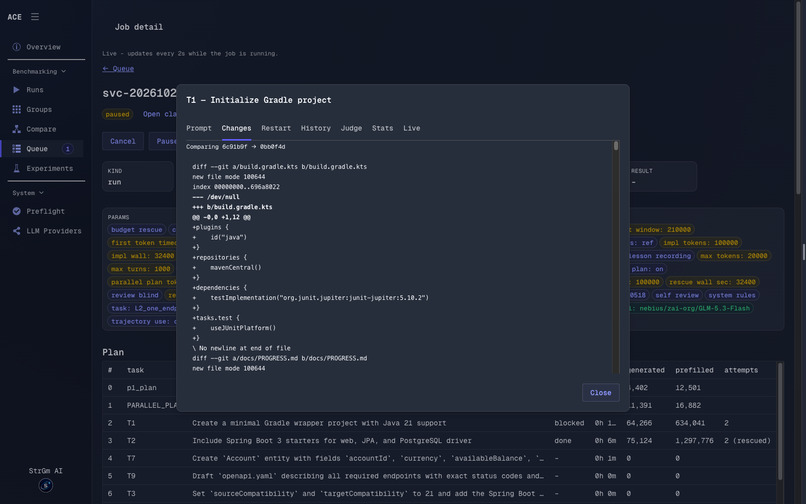Select the T2 Spring Boot starters row
Screen dimensions: 806x504
(439, 440)
